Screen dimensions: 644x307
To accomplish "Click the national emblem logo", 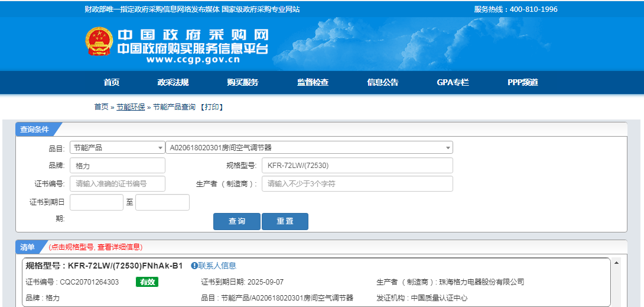I will point(99,41).
